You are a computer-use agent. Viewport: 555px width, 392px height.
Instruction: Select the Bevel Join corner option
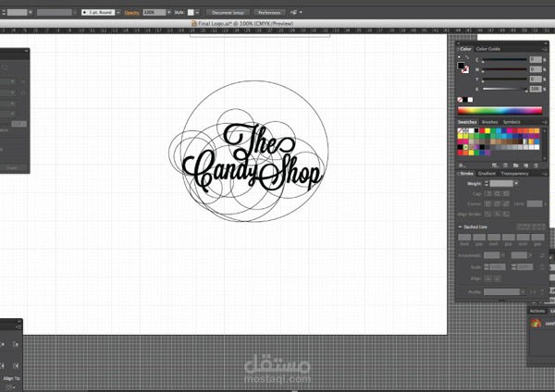506,203
